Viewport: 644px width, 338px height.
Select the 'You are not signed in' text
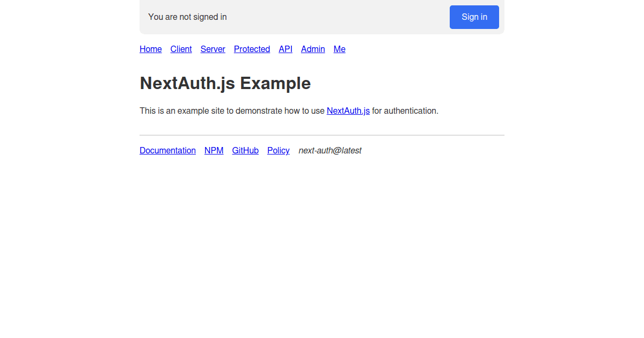tap(187, 17)
